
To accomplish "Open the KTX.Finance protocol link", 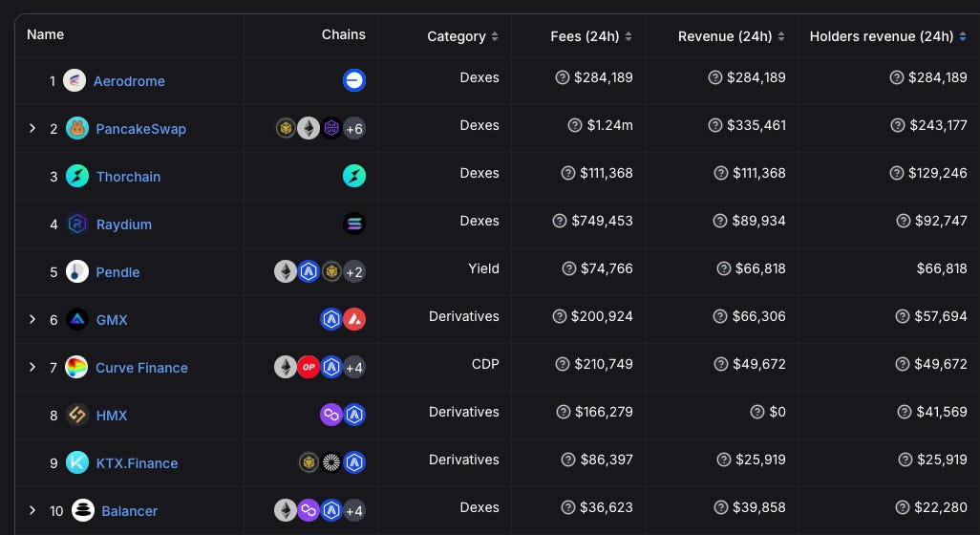I will (x=137, y=463).
